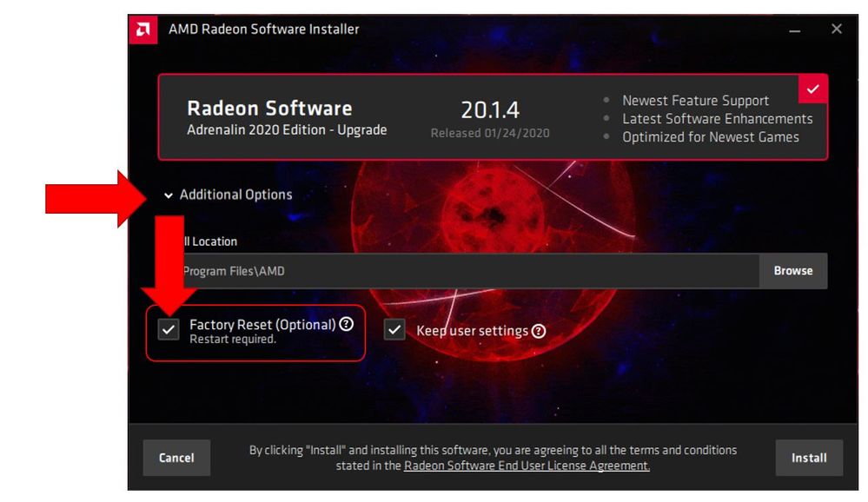868x502 pixels.
Task: Collapse the Additional Options chevron
Action: 169,195
